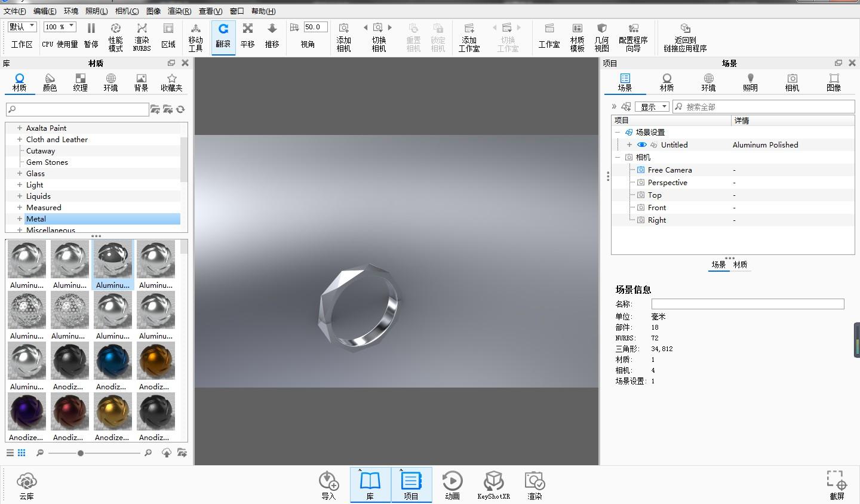Open library 收藏夹 (Favorites) tab
860x504 pixels.
point(171,82)
